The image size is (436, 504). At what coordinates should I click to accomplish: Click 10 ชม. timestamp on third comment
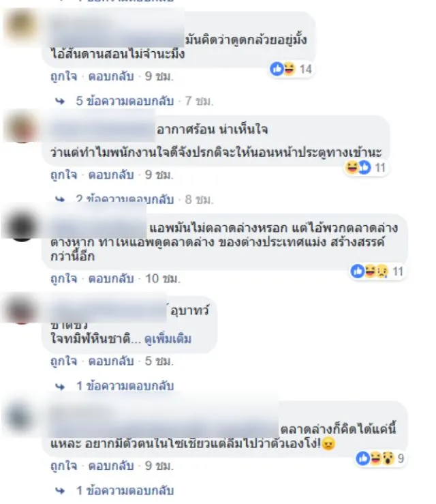tap(163, 278)
